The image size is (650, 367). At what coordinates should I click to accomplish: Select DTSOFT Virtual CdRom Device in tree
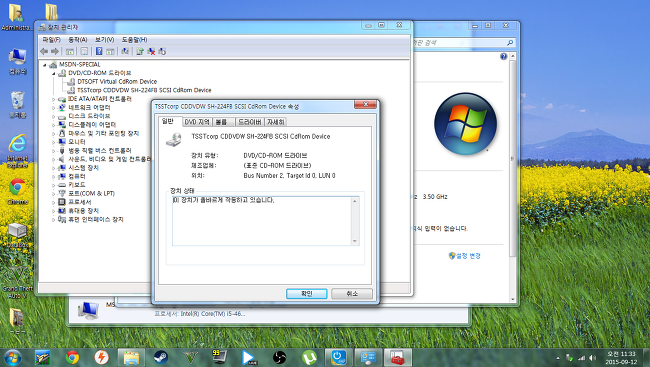[x=117, y=82]
